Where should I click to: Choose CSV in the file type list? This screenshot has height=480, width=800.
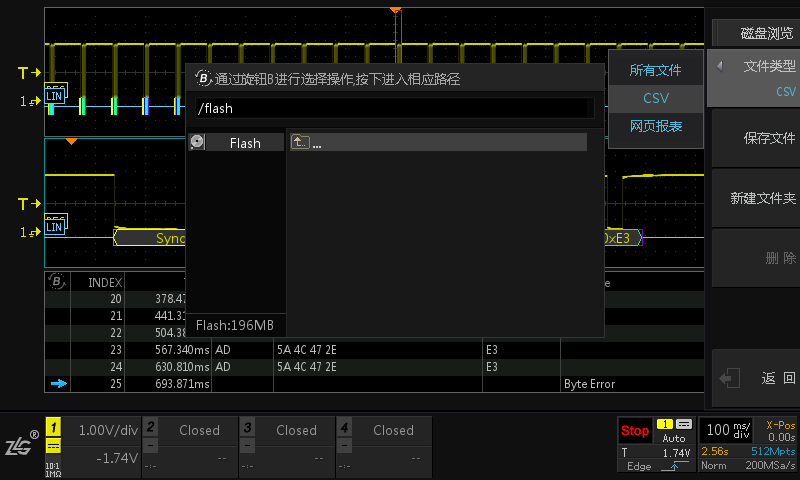[x=655, y=98]
